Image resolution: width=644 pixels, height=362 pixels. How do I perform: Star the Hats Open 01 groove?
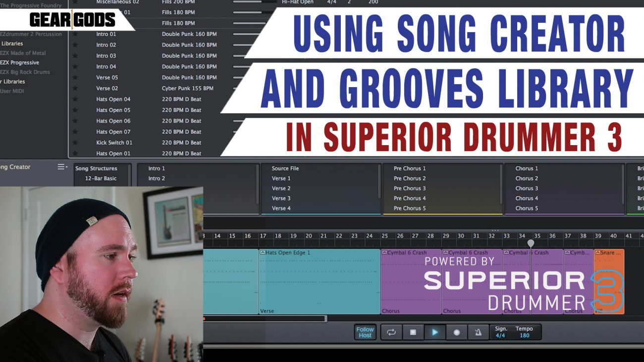tap(75, 154)
